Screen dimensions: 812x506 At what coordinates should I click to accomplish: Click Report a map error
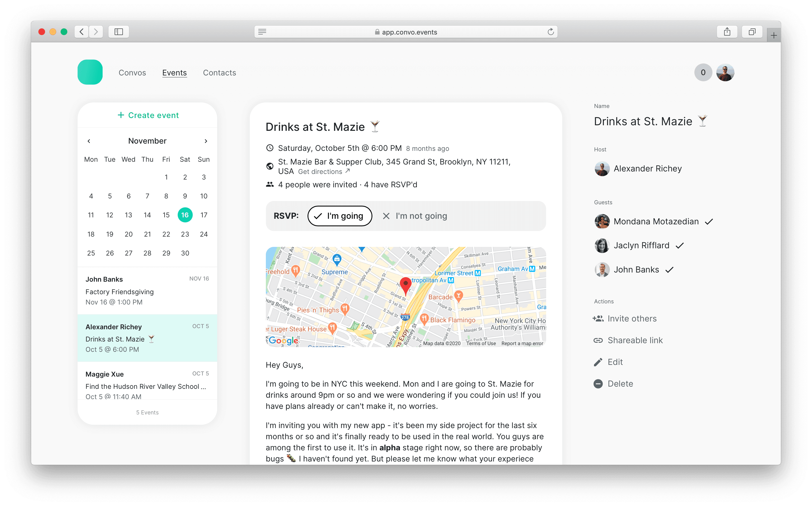[x=522, y=343]
